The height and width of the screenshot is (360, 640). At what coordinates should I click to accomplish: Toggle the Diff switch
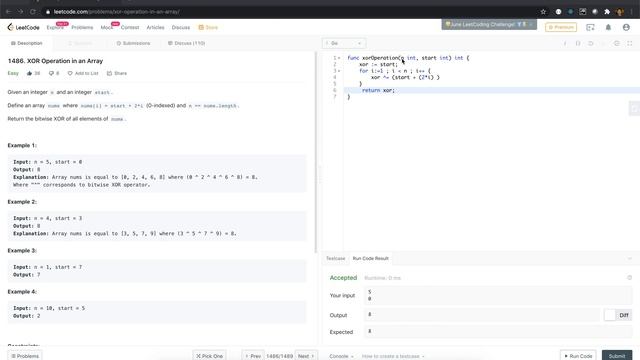(x=617, y=315)
